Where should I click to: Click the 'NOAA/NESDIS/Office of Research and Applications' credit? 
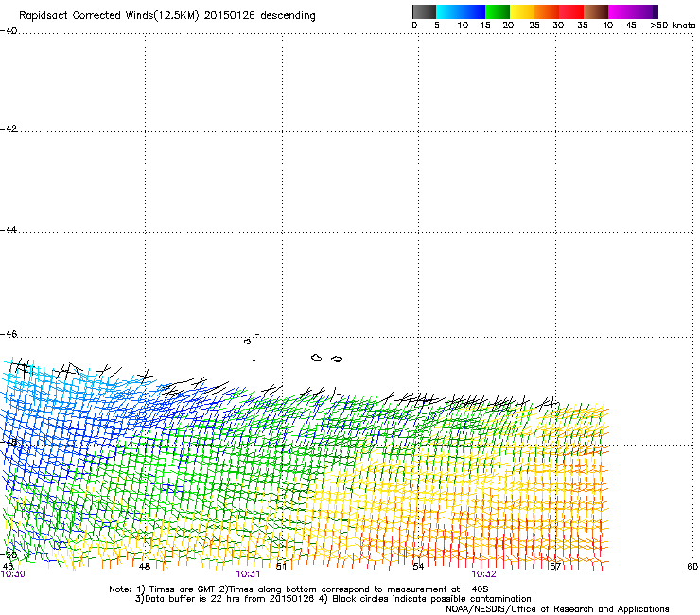557,609
